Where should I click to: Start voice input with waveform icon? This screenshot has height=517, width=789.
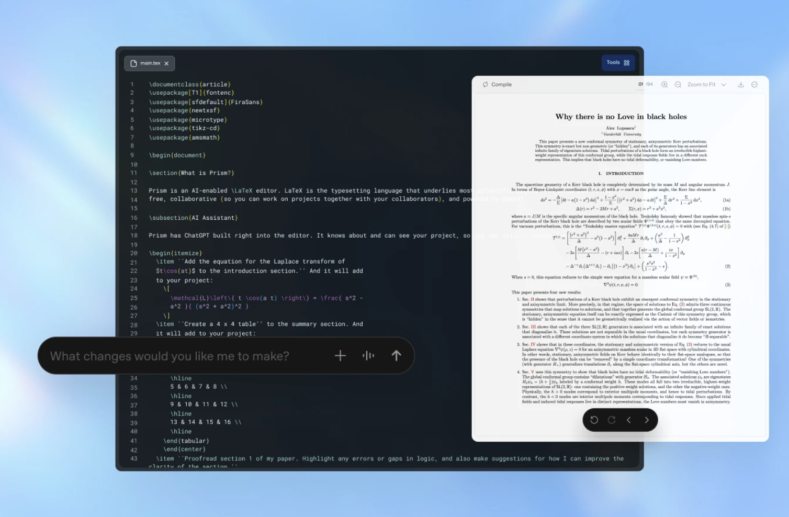(368, 356)
